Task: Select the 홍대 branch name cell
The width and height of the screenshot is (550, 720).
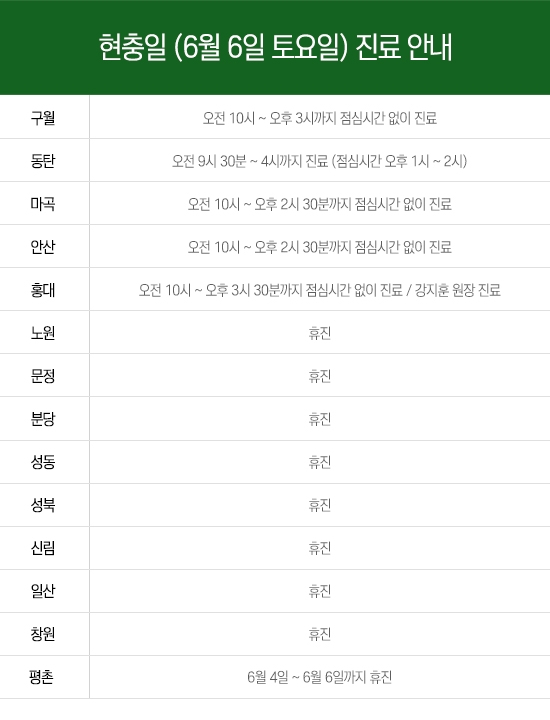Action: coord(43,290)
